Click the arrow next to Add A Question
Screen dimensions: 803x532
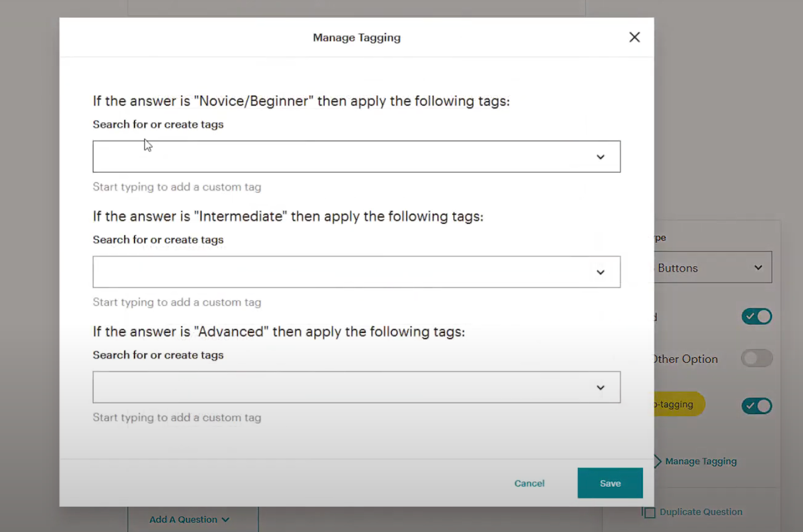pos(225,519)
